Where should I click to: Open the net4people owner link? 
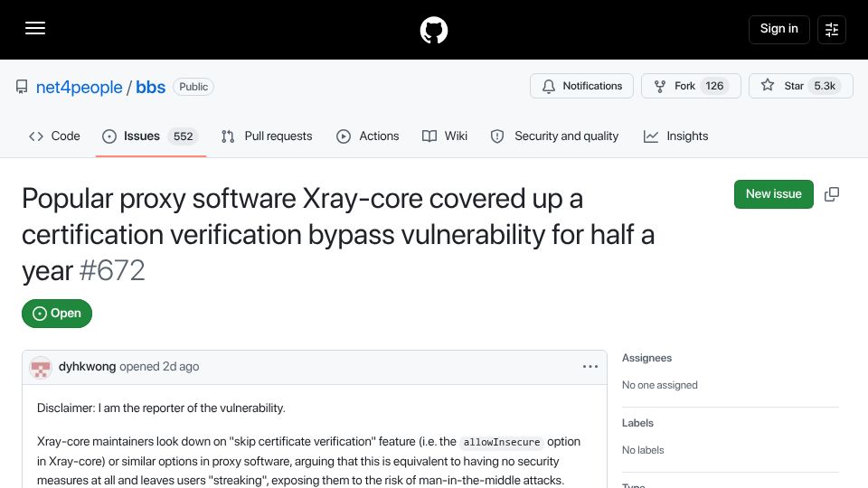[x=80, y=87]
